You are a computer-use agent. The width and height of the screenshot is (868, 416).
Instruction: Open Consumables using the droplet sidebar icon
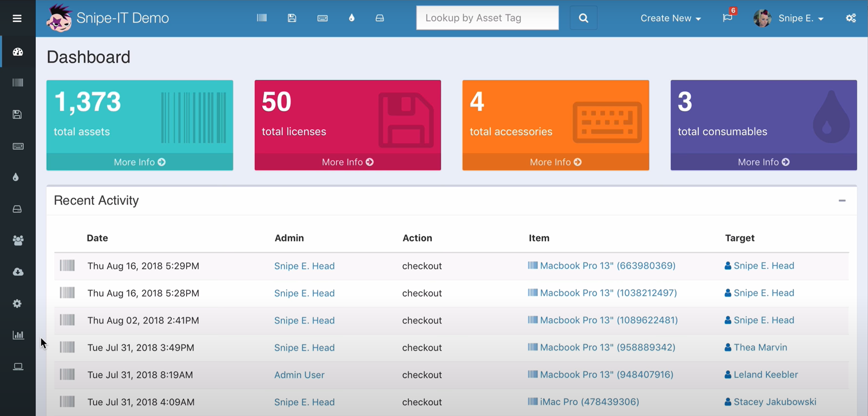tap(16, 177)
